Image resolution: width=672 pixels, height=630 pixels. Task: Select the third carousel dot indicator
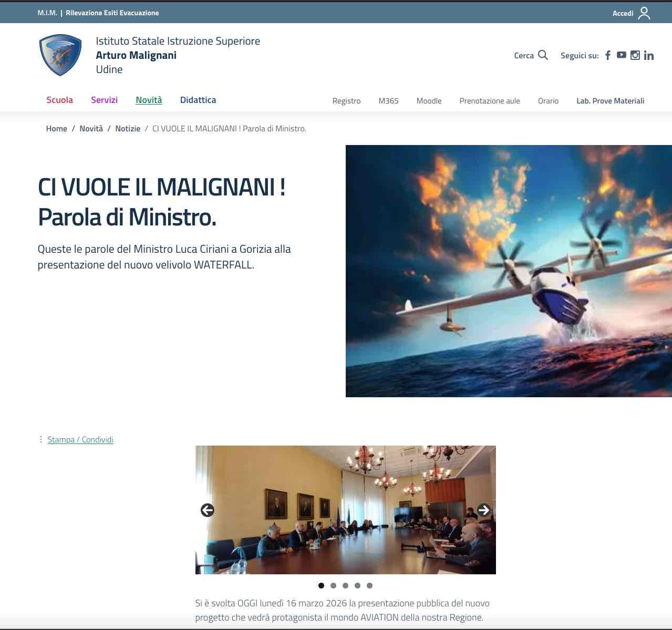pos(345,585)
